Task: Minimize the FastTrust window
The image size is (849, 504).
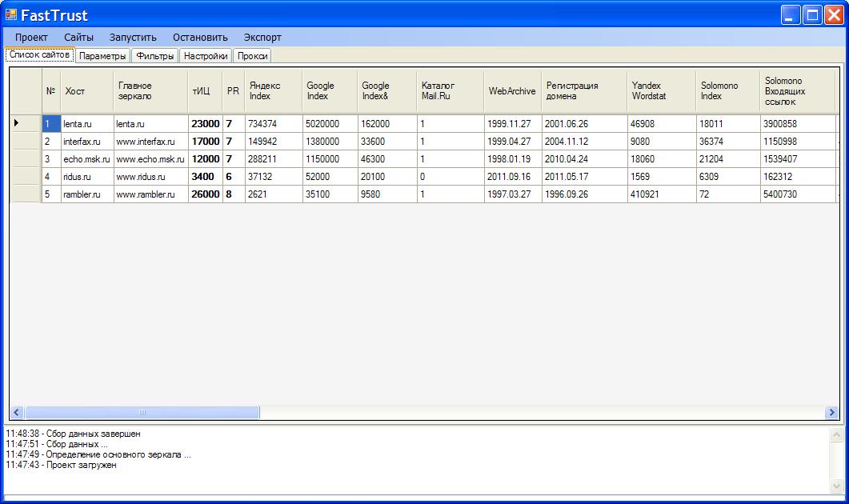Action: (791, 15)
